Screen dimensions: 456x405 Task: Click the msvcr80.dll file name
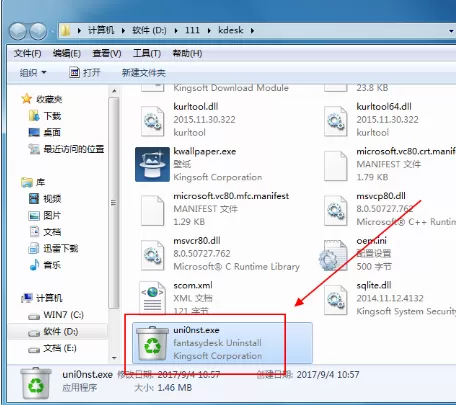click(197, 241)
